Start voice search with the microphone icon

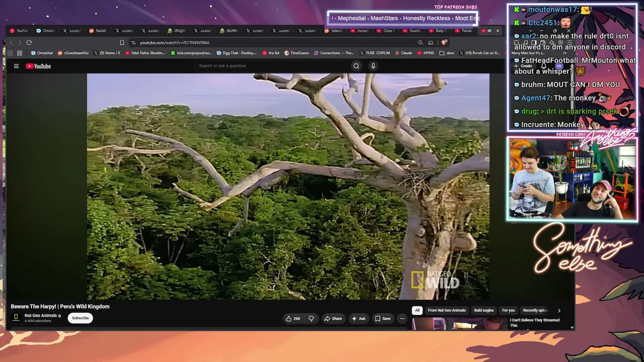pyautogui.click(x=373, y=66)
